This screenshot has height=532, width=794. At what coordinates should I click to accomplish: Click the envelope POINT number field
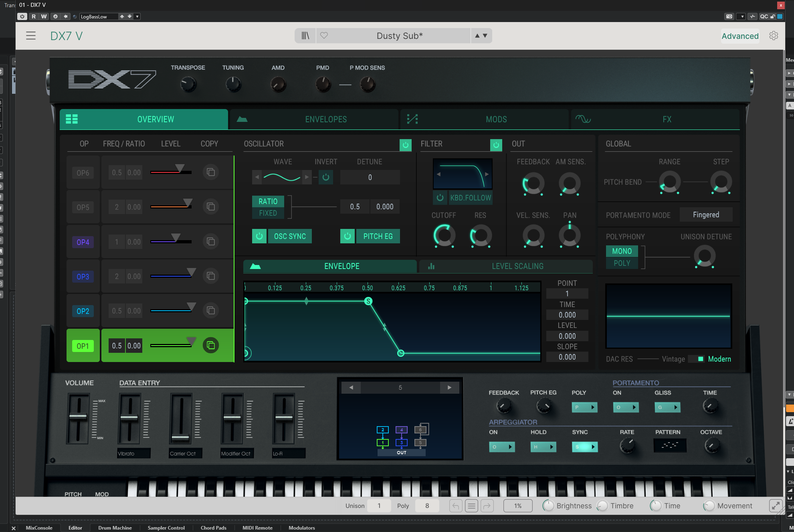click(x=567, y=293)
